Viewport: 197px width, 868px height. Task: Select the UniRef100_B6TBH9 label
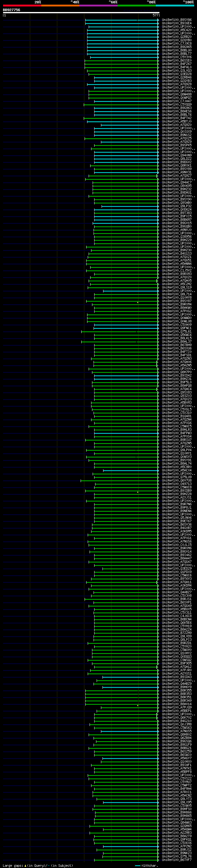[x=177, y=345]
